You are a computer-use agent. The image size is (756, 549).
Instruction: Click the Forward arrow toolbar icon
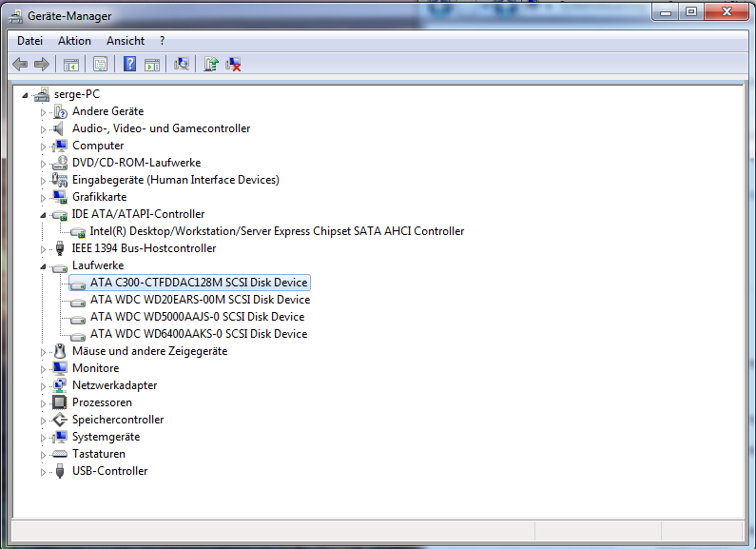[42, 64]
